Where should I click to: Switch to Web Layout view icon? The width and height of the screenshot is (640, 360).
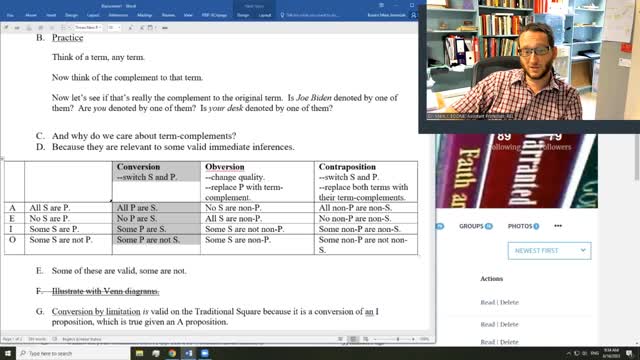(366, 339)
